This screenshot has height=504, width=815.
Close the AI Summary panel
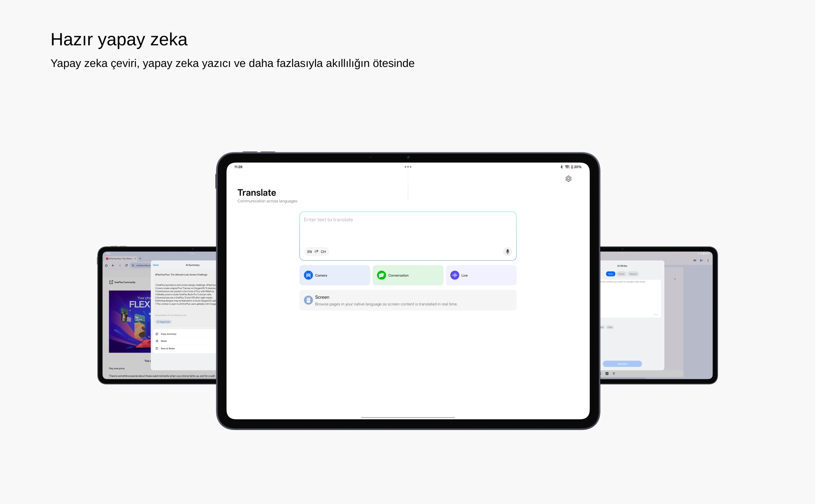point(156,265)
